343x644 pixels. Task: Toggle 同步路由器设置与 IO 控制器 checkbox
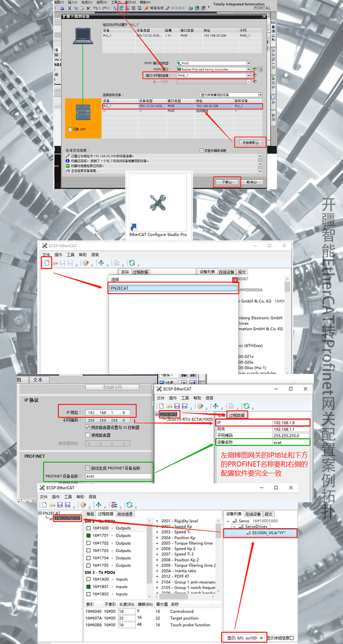88,428
